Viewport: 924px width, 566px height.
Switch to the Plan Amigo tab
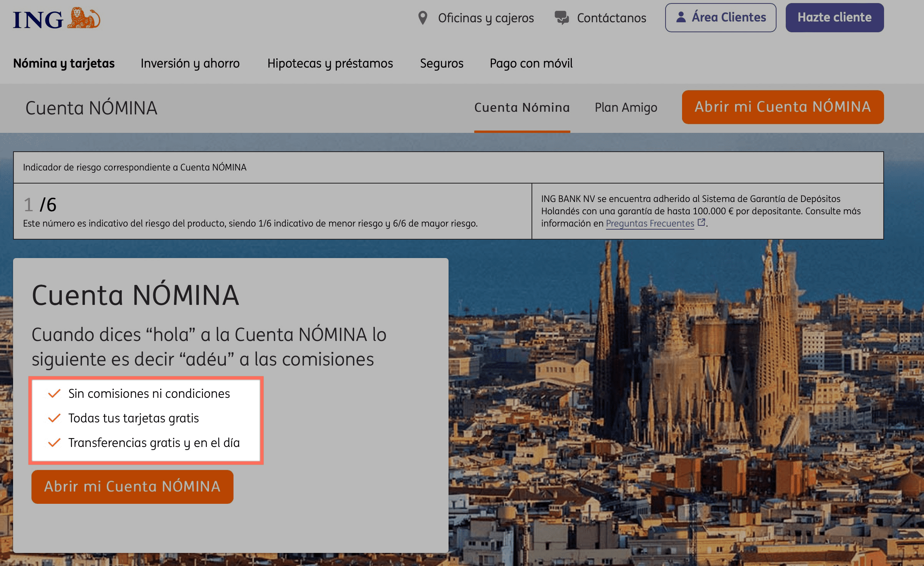click(626, 108)
